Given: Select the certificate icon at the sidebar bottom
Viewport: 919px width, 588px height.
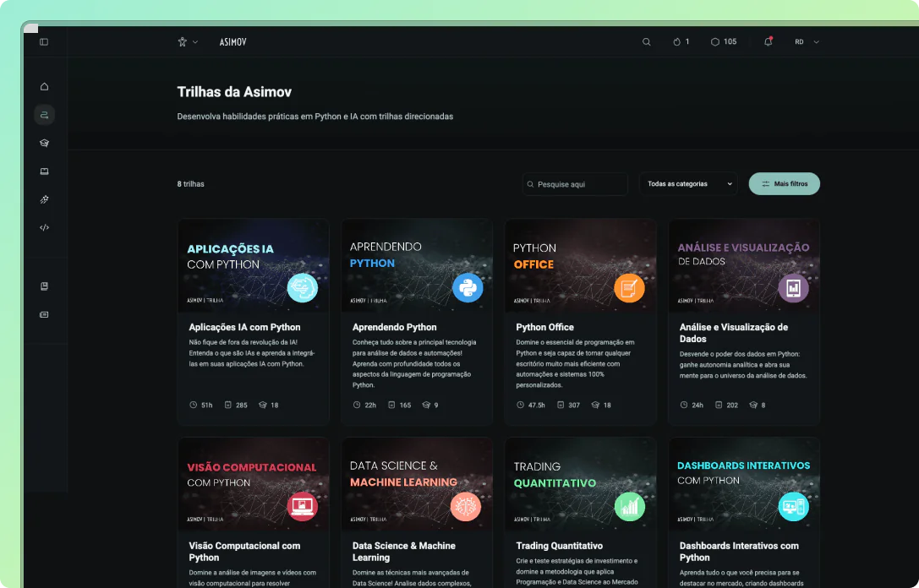Looking at the screenshot, I should (43, 313).
